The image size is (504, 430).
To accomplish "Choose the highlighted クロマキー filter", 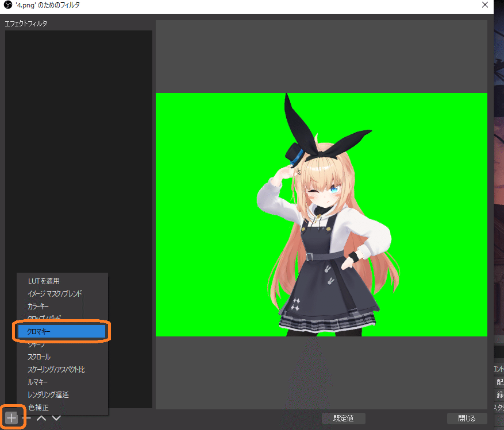I will tap(61, 331).
